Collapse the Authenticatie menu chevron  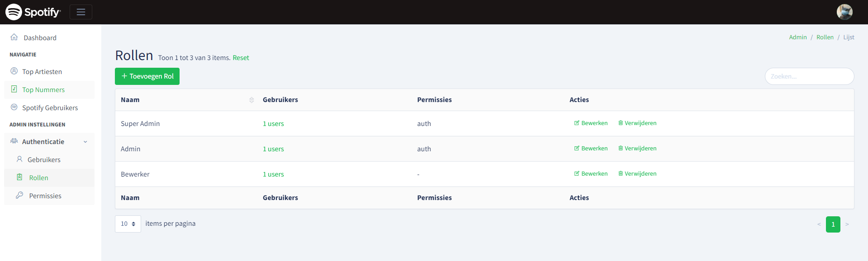click(x=85, y=142)
